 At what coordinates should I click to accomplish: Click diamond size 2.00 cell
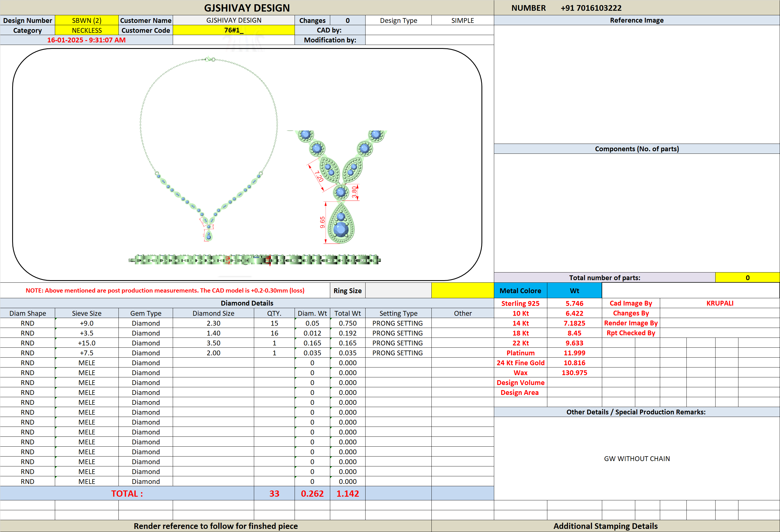pyautogui.click(x=213, y=353)
